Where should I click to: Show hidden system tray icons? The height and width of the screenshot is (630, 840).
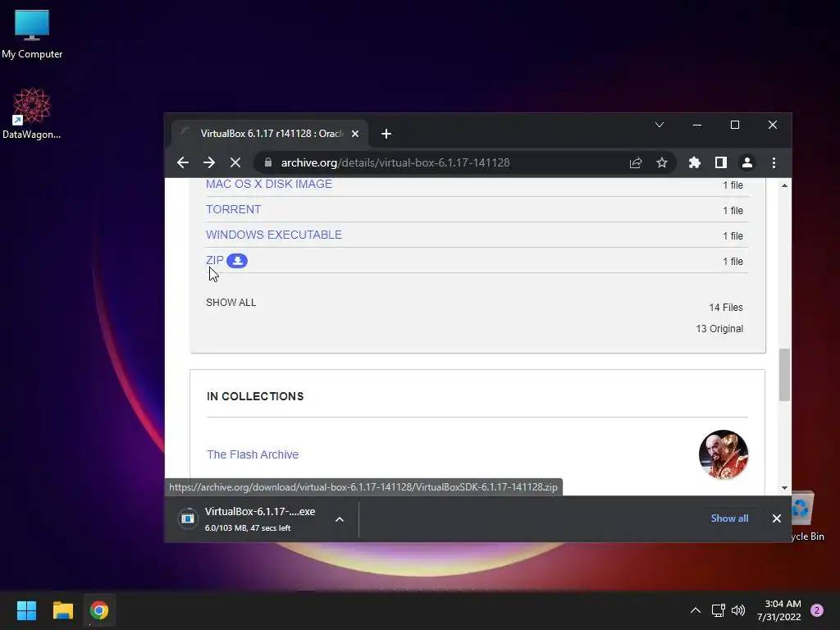[696, 610]
